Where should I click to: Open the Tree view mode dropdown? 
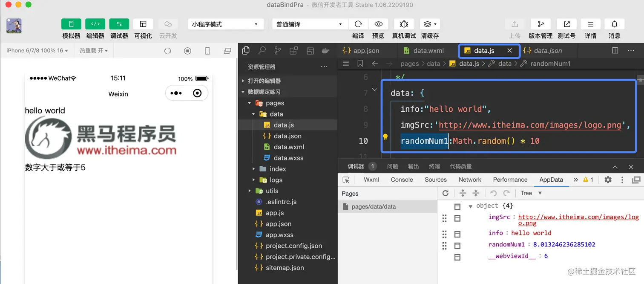point(531,193)
